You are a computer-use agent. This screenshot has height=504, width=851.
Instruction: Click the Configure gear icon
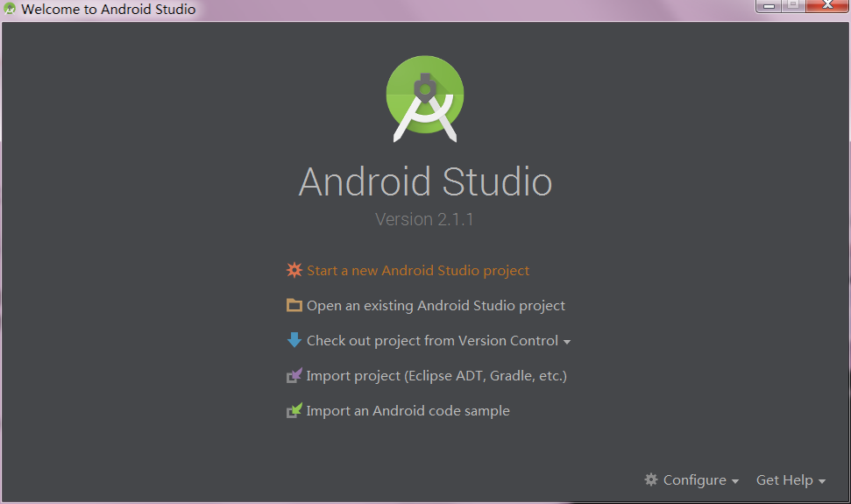click(650, 479)
